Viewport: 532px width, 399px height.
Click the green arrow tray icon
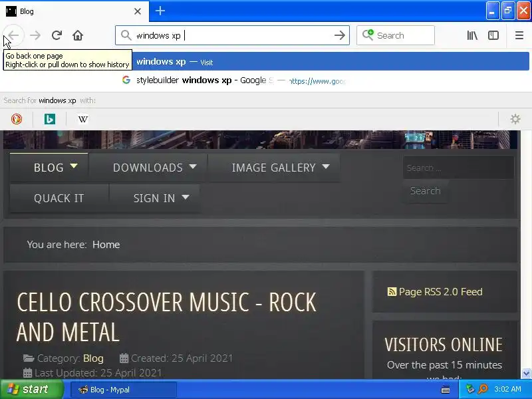point(470,389)
